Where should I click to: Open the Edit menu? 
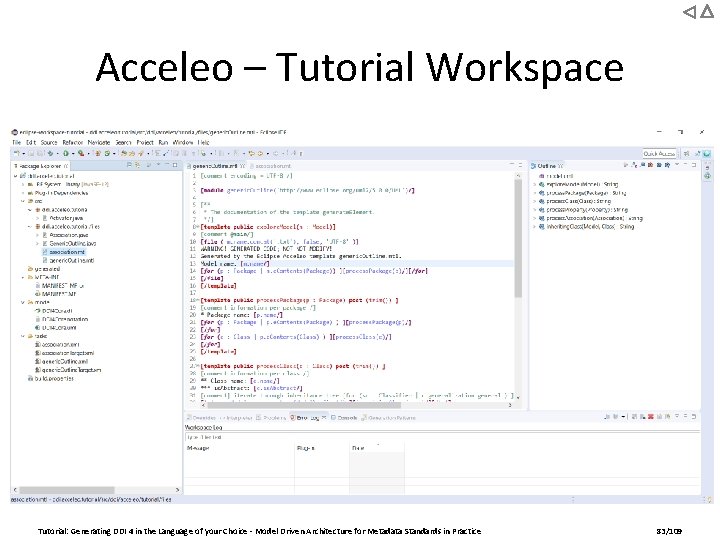pos(31,142)
